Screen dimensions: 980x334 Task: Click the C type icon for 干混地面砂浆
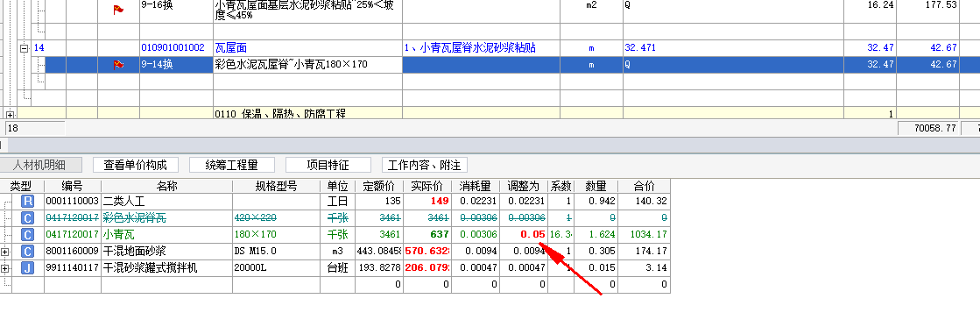point(27,252)
